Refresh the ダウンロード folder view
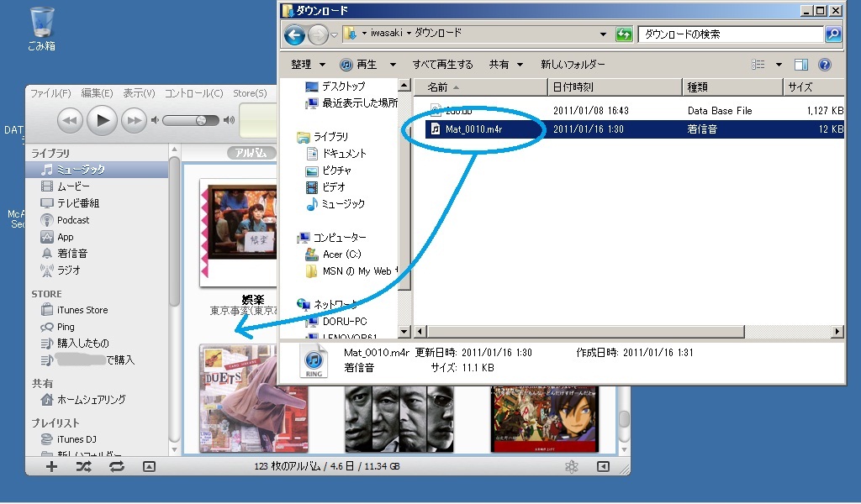 click(x=624, y=34)
